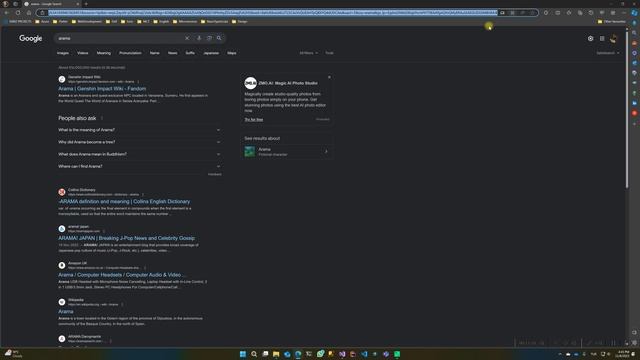This screenshot has width=640, height=360.
Task: Open Windows Start menu
Action: click(x=243, y=354)
